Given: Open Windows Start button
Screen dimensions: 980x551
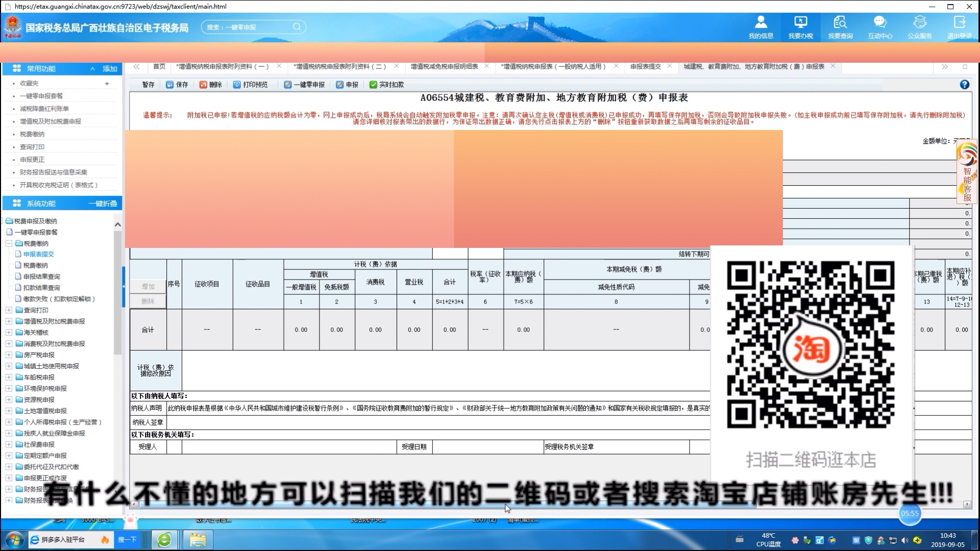Looking at the screenshot, I should (x=14, y=539).
